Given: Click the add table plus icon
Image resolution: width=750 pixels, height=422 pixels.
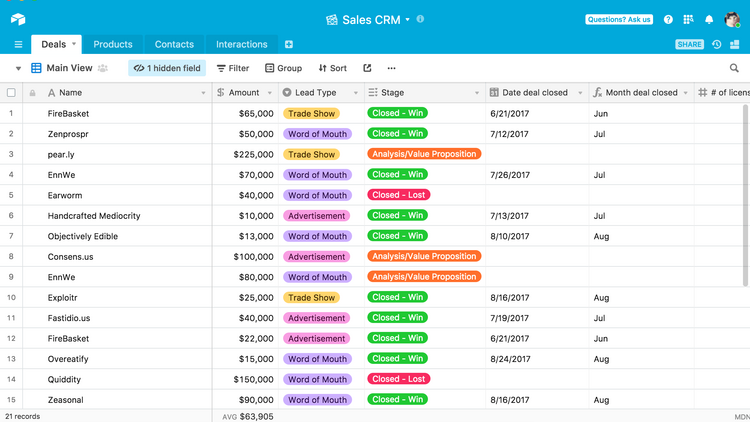Looking at the screenshot, I should [289, 44].
